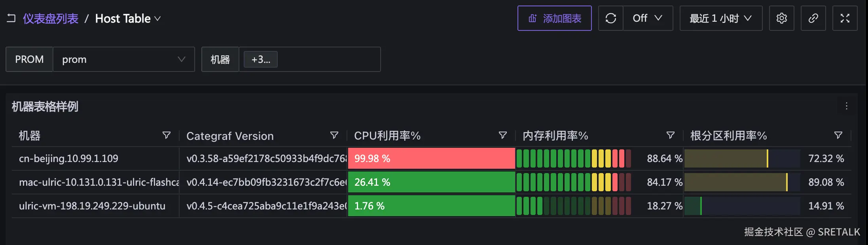The width and height of the screenshot is (868, 245).
Task: Enter fullscreen mode icon
Action: click(845, 18)
